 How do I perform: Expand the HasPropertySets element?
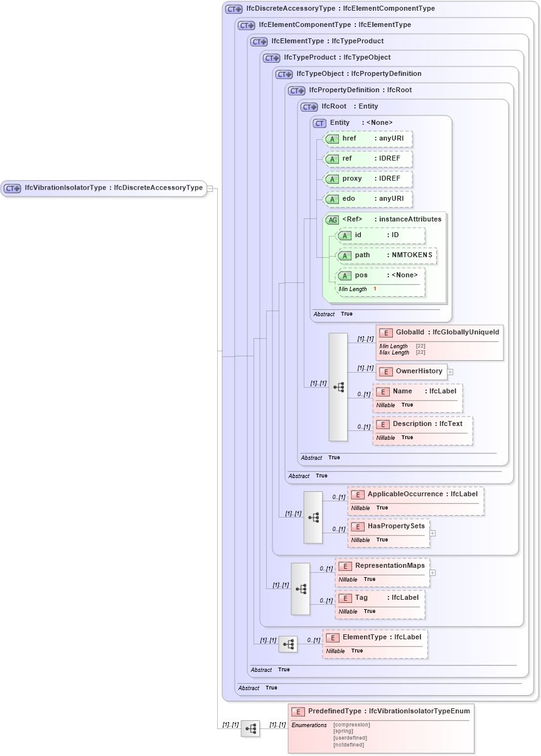(x=433, y=533)
